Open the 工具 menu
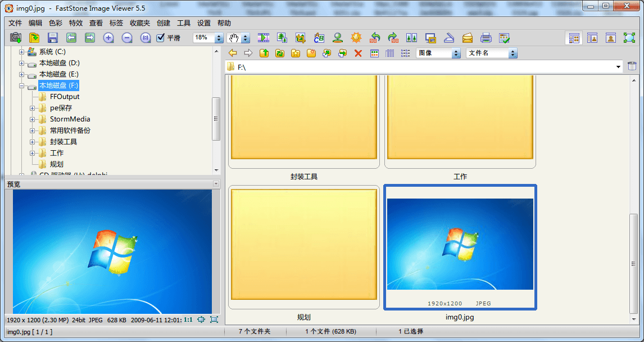Viewport: 644px width, 342px height. [x=184, y=23]
